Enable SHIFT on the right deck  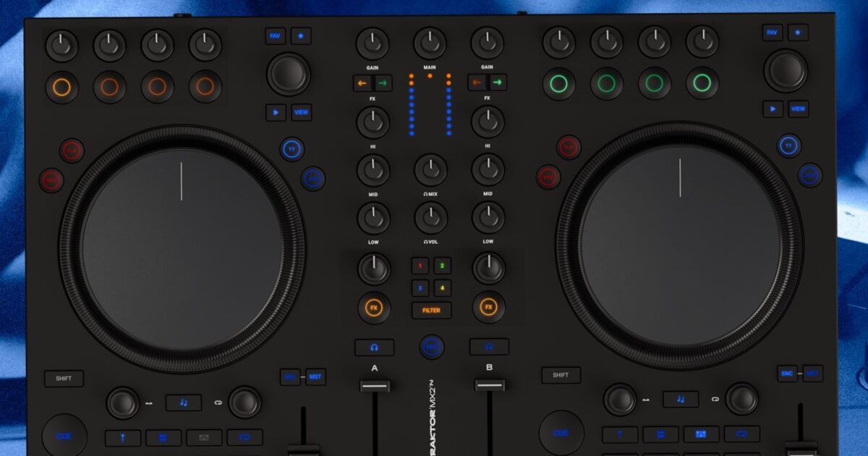[560, 375]
